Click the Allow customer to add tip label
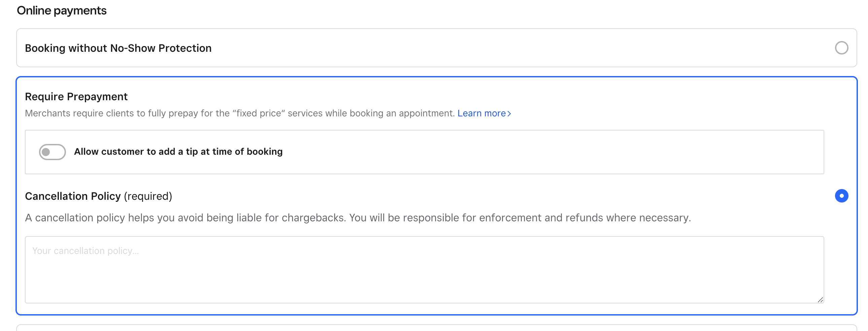Viewport: 868px width, 331px height. click(178, 152)
